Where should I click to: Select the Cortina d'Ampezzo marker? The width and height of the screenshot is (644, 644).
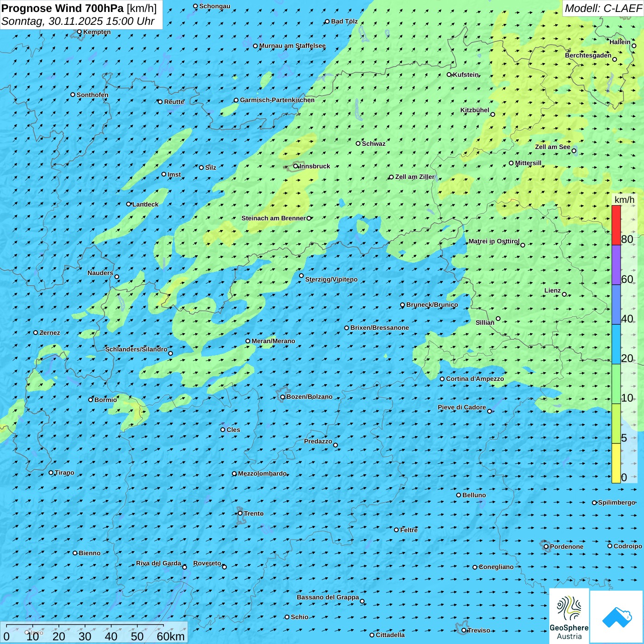tap(442, 379)
